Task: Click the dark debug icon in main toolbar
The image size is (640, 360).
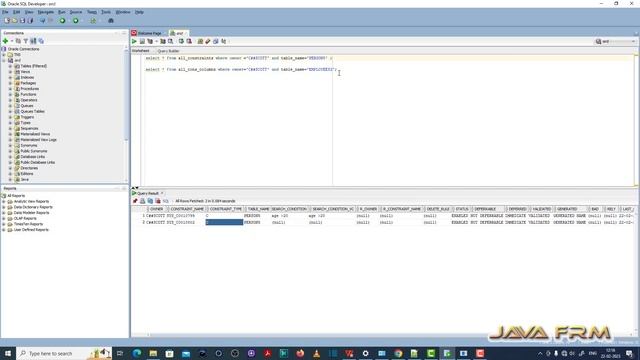Action: click(111, 20)
